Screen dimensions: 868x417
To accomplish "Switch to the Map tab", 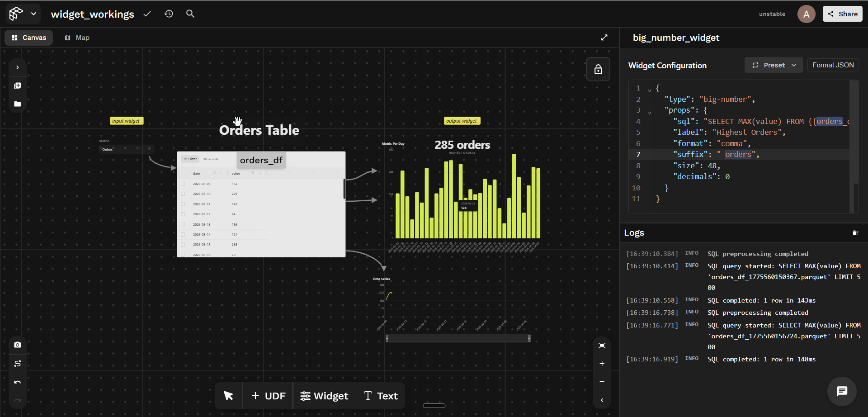I will pyautogui.click(x=77, y=38).
